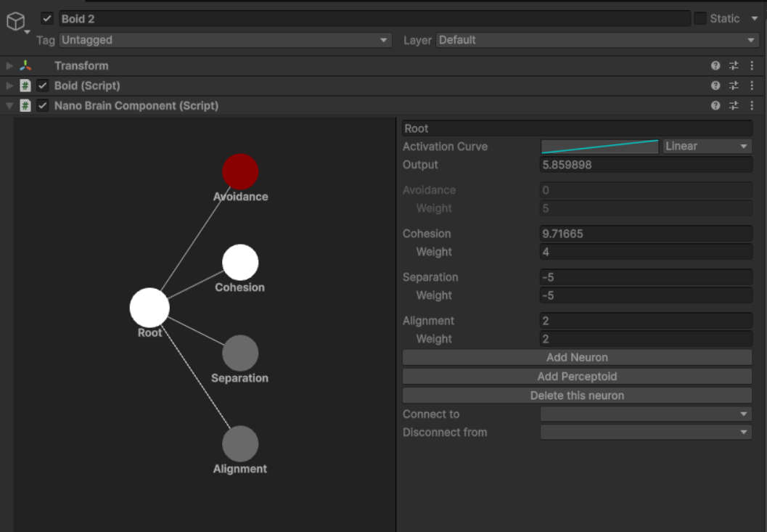Open help for Transform component

715,66
